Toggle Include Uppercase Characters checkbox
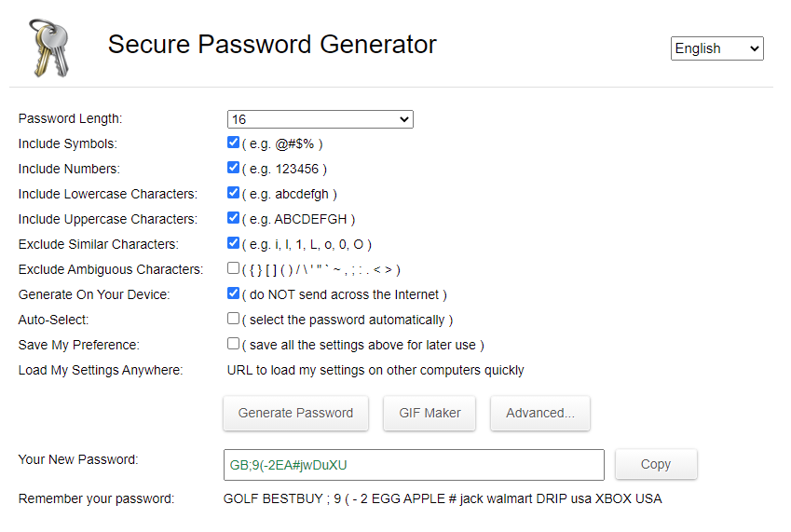 233,218
